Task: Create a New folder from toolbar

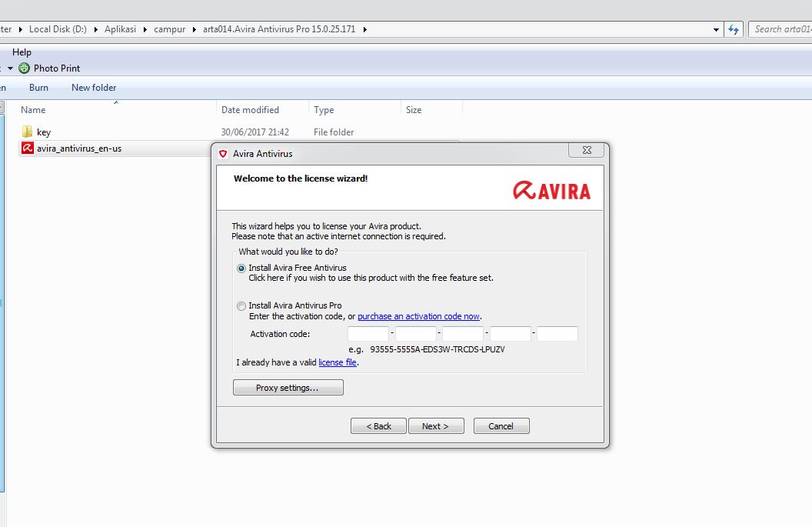Action: 94,88
